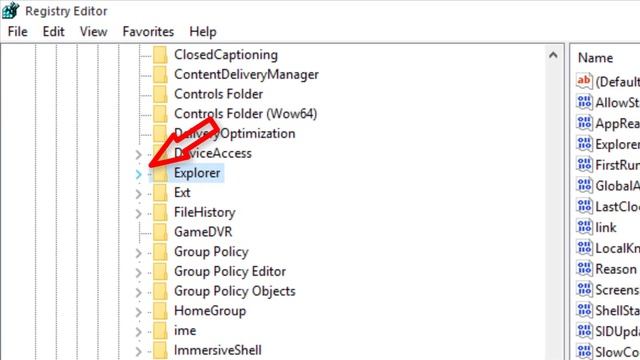Viewport: 640px width, 360px height.
Task: Click the (Default) string value icon
Action: [584, 81]
